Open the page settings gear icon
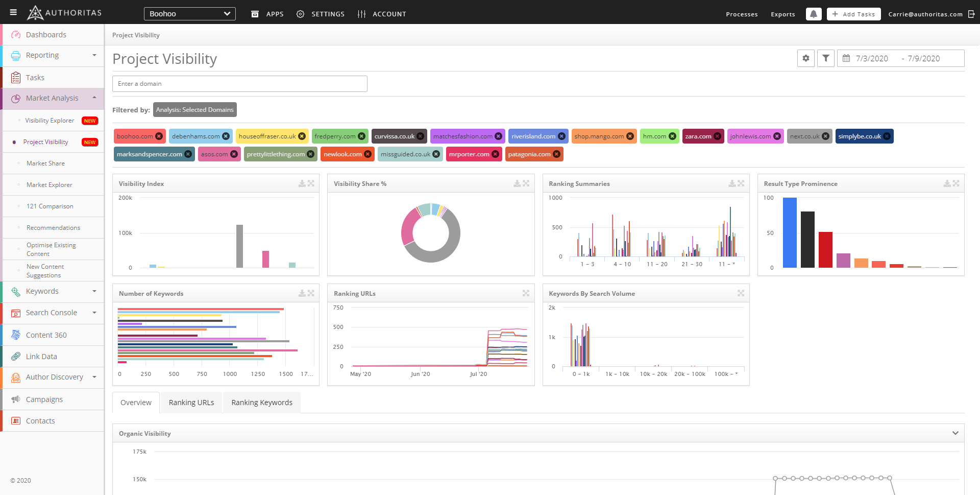The width and height of the screenshot is (980, 495). 805,58
